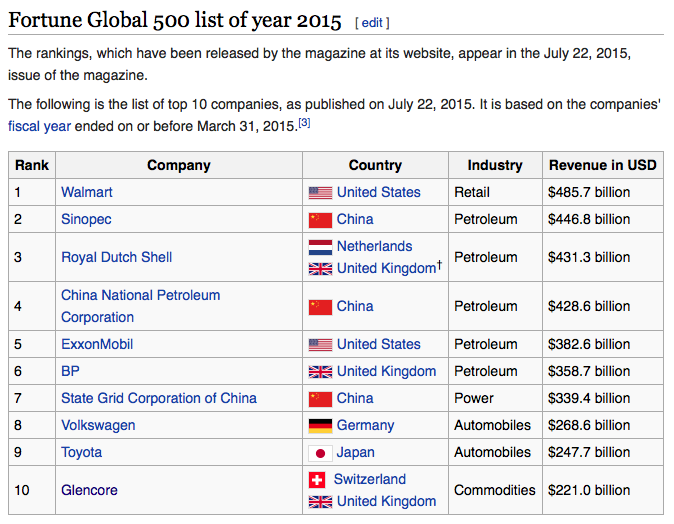Click UK flag in Royal Dutch Shell row
The width and height of the screenshot is (674, 524).
tap(320, 269)
